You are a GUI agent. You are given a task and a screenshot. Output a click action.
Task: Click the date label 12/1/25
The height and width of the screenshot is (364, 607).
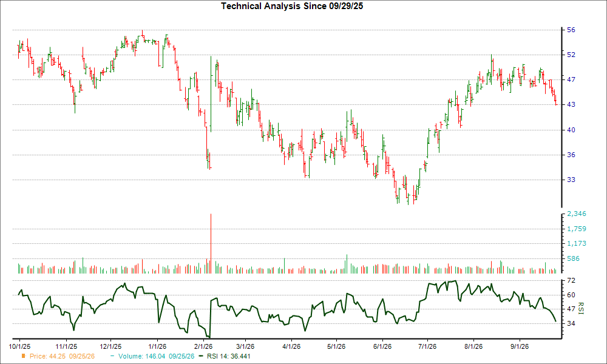tap(110, 346)
